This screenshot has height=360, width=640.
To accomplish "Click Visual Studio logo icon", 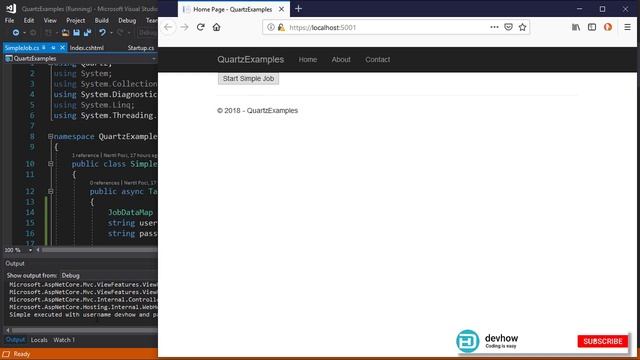I will pyautogui.click(x=11, y=8).
